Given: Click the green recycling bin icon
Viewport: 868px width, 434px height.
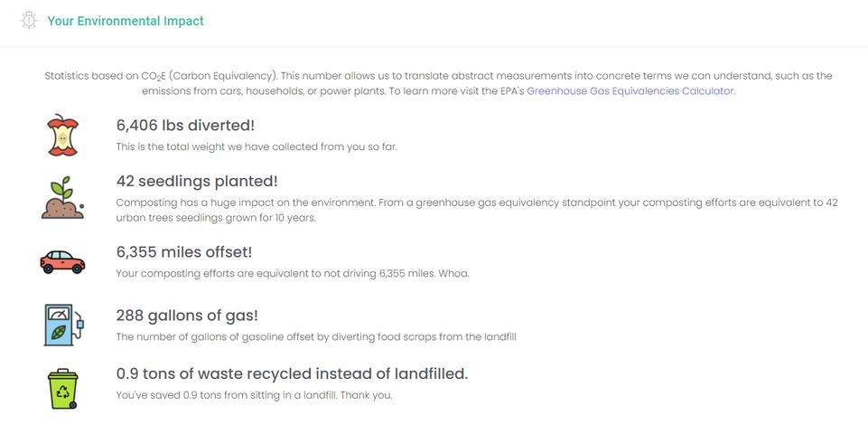Looking at the screenshot, I should pyautogui.click(x=62, y=387).
